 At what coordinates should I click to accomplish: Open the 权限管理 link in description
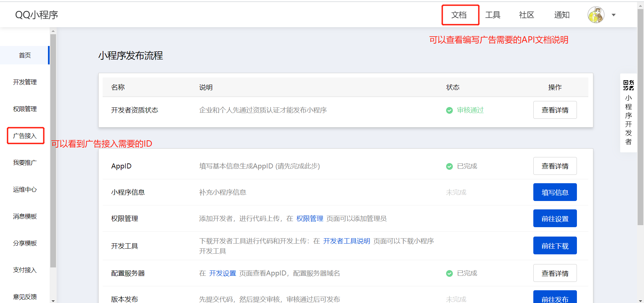[x=310, y=219]
